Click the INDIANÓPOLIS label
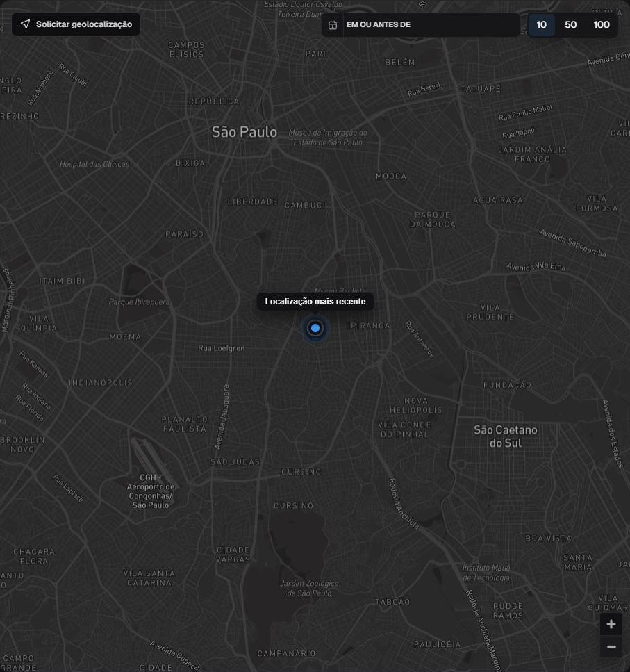 [x=101, y=383]
